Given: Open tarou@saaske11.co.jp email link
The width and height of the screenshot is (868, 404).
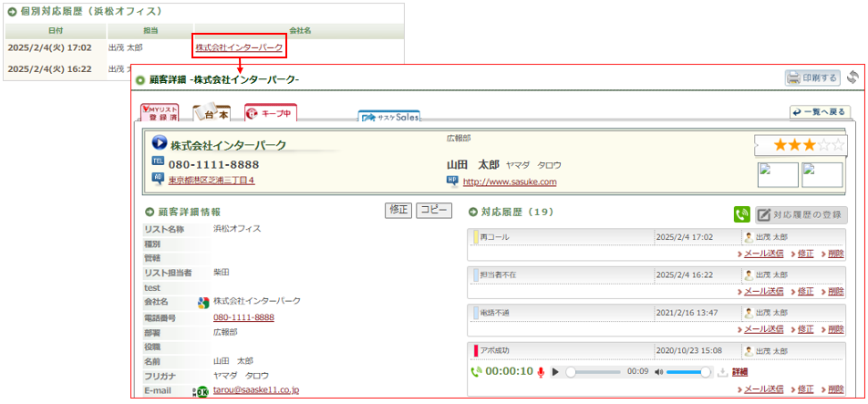Looking at the screenshot, I should tap(256, 390).
